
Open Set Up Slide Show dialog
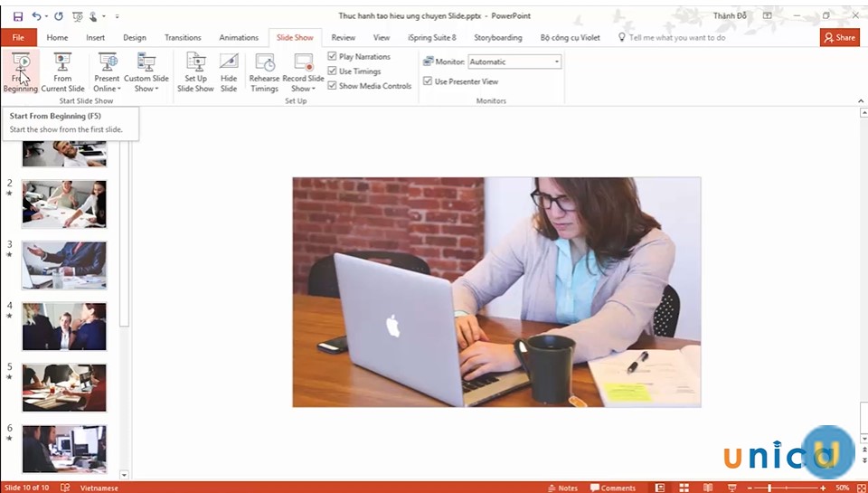click(195, 72)
